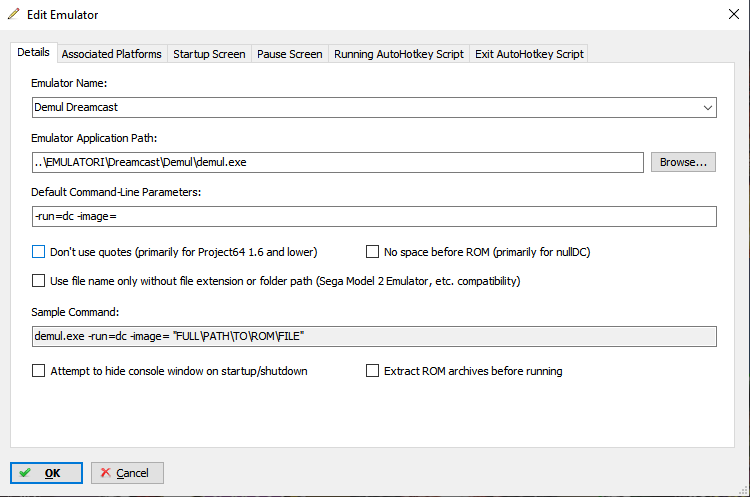The width and height of the screenshot is (750, 497).
Task: Click the Emulator Application Path label
Action: (x=94, y=138)
